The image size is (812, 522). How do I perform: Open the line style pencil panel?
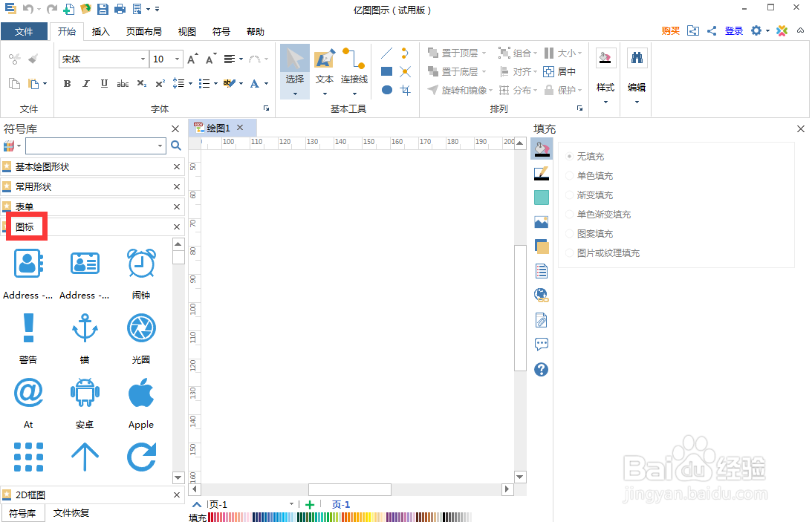click(x=541, y=173)
